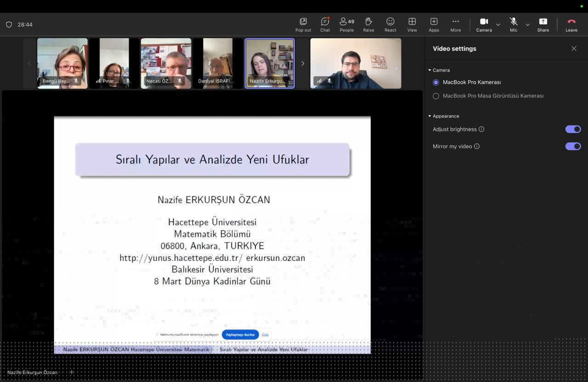Click the Paylaşmayı durdur button
This screenshot has width=588, height=382.
(x=240, y=335)
